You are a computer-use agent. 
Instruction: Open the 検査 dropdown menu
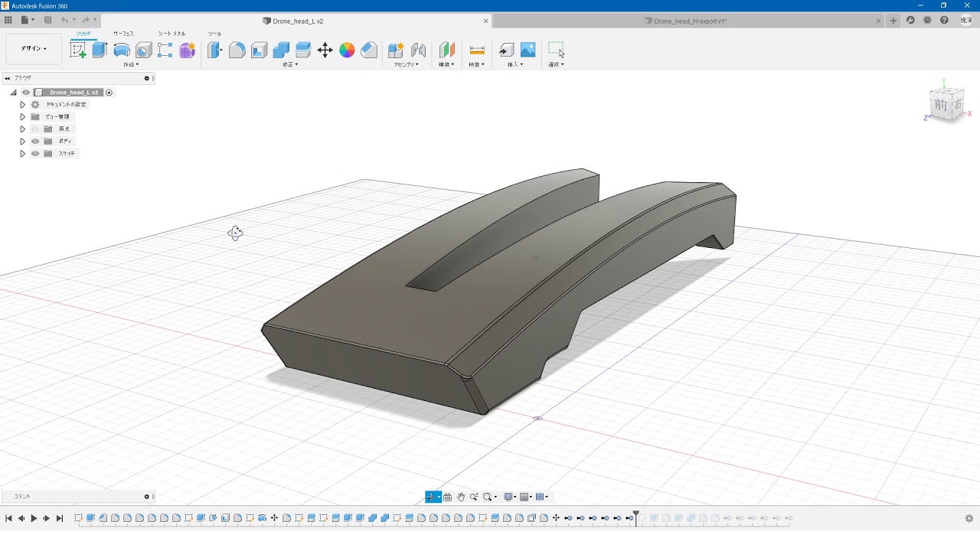pos(477,65)
